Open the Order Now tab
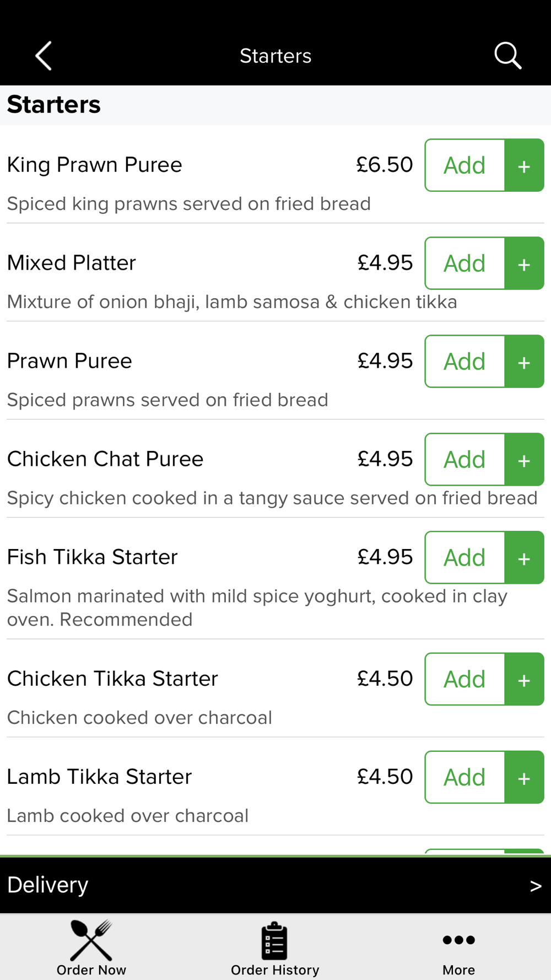The width and height of the screenshot is (551, 980). (x=91, y=948)
